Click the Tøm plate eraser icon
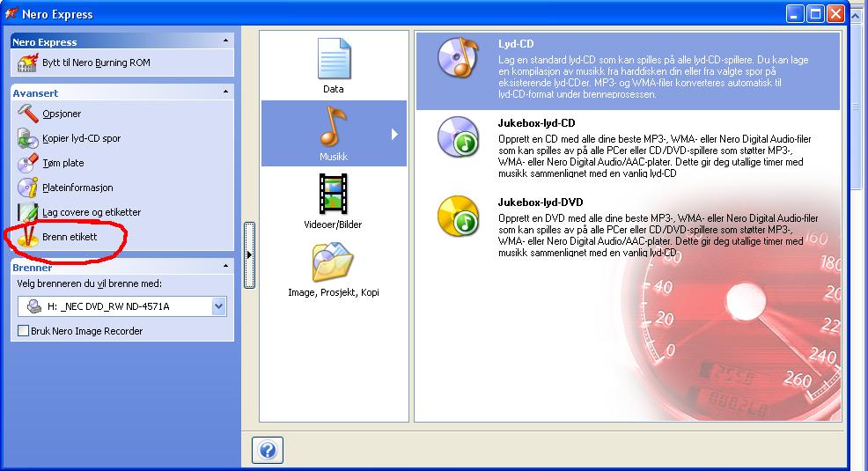The width and height of the screenshot is (868, 471). (27, 163)
